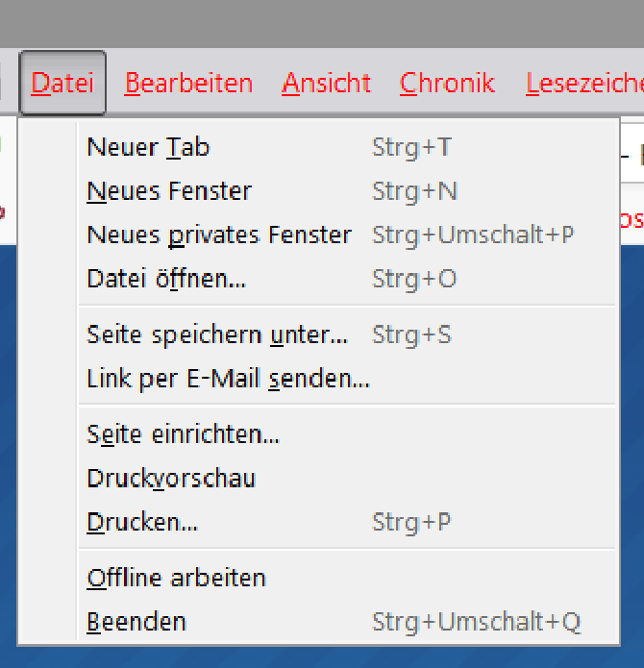The width and height of the screenshot is (644, 668).
Task: Open the Chronik menu
Action: 447,84
